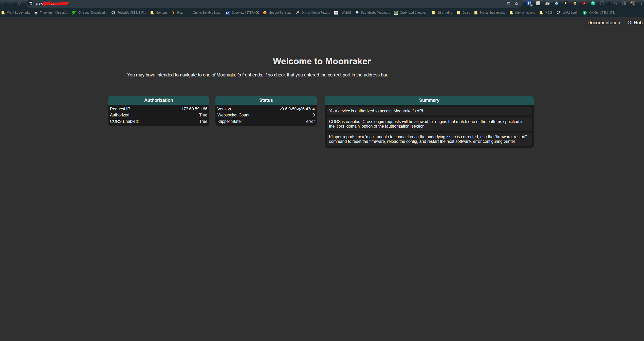Bookmark this page with the star icon
The image size is (644, 341).
tap(517, 3)
